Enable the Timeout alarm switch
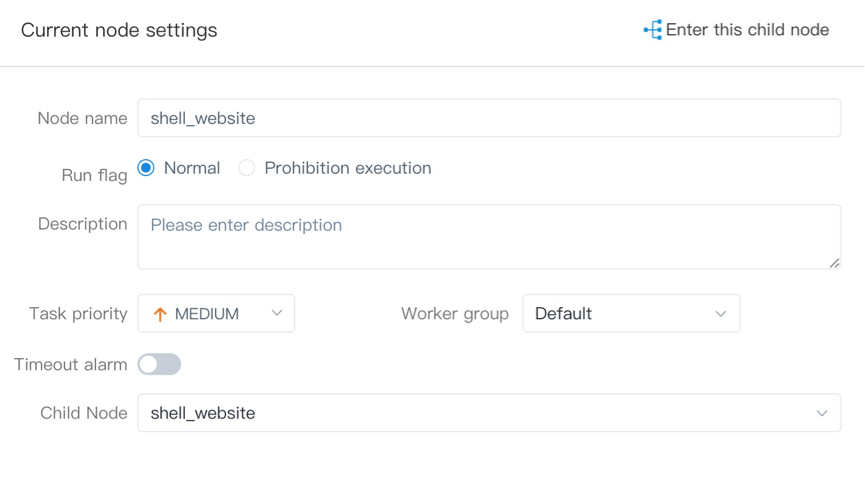The width and height of the screenshot is (865, 493). [x=159, y=364]
